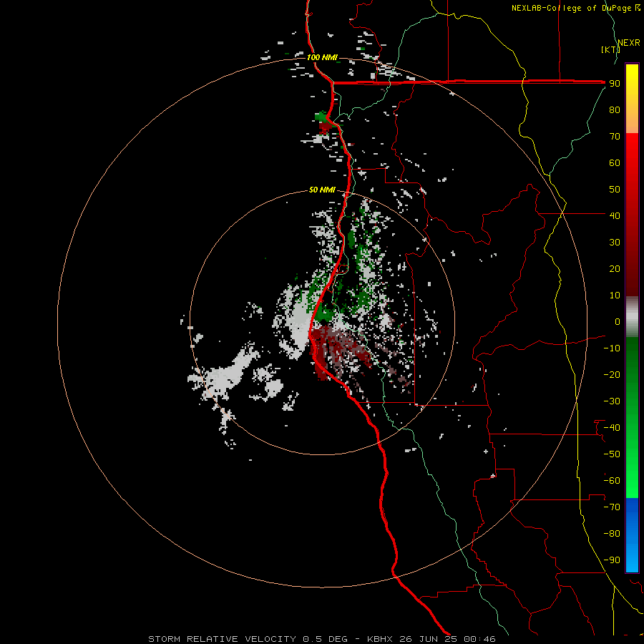Select the -80 value on the velocity scale
Screen dimensions: 644x644
pos(612,534)
